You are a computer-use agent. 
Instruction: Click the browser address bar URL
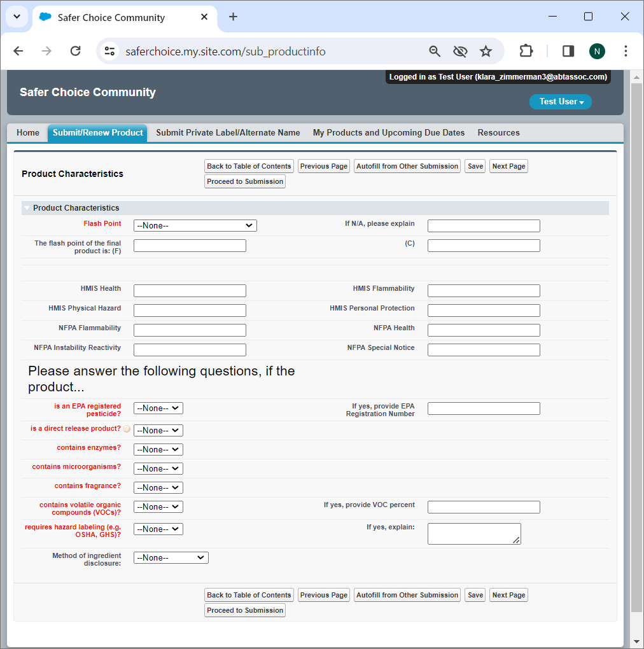225,52
